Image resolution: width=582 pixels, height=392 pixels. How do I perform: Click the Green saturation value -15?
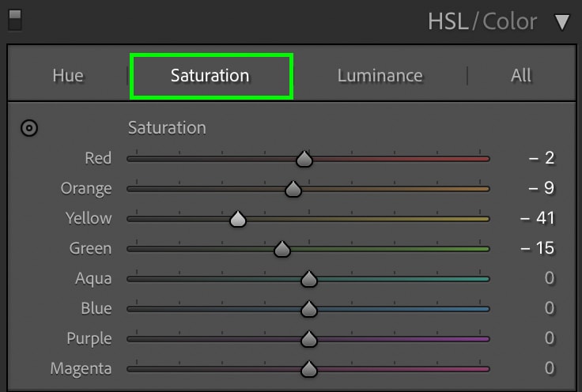coord(538,248)
